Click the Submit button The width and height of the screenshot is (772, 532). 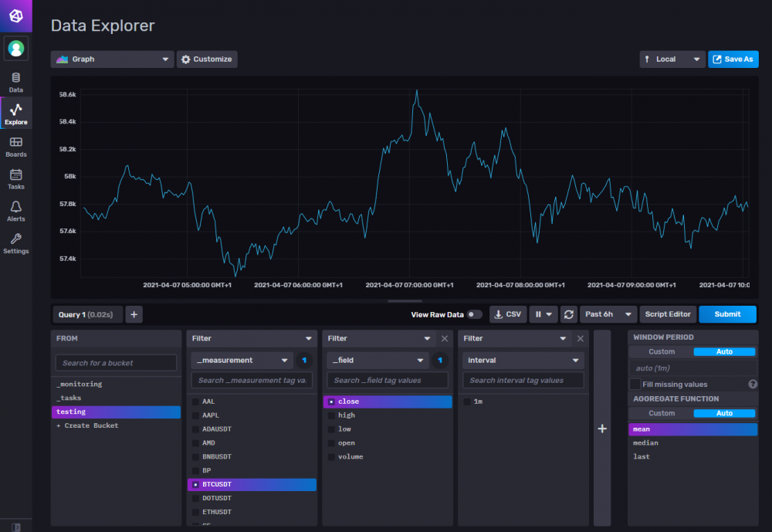pyautogui.click(x=727, y=314)
